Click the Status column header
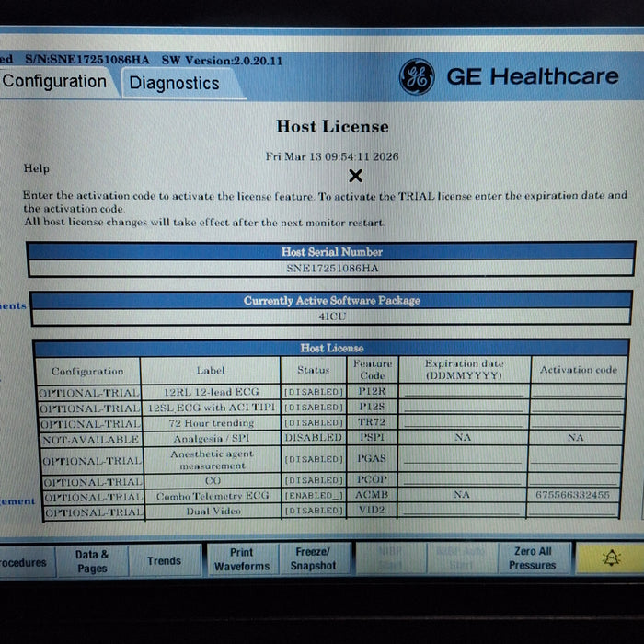 314,370
